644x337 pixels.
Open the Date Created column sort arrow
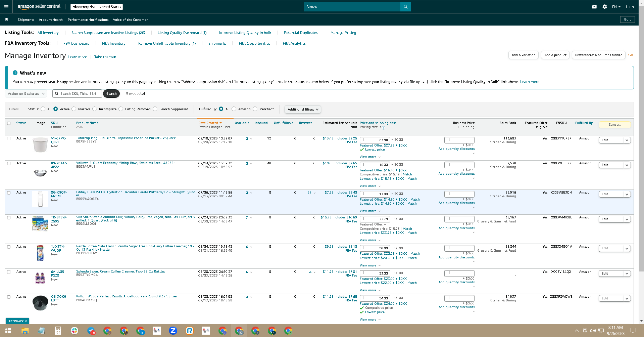click(220, 123)
